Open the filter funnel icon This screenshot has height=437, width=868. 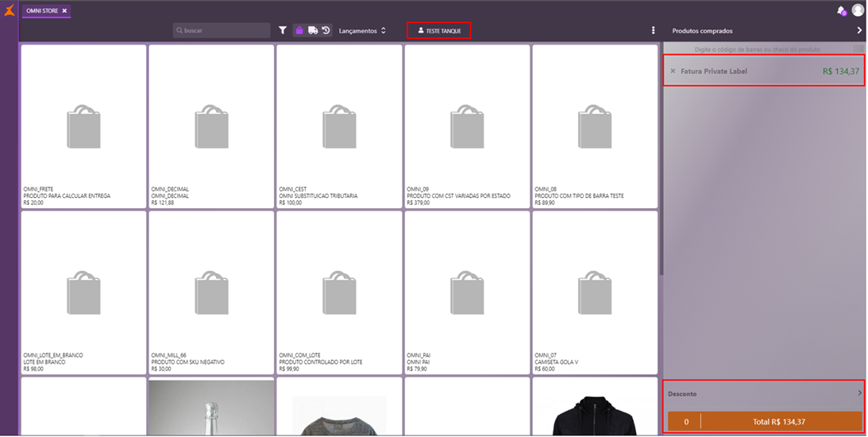[283, 30]
